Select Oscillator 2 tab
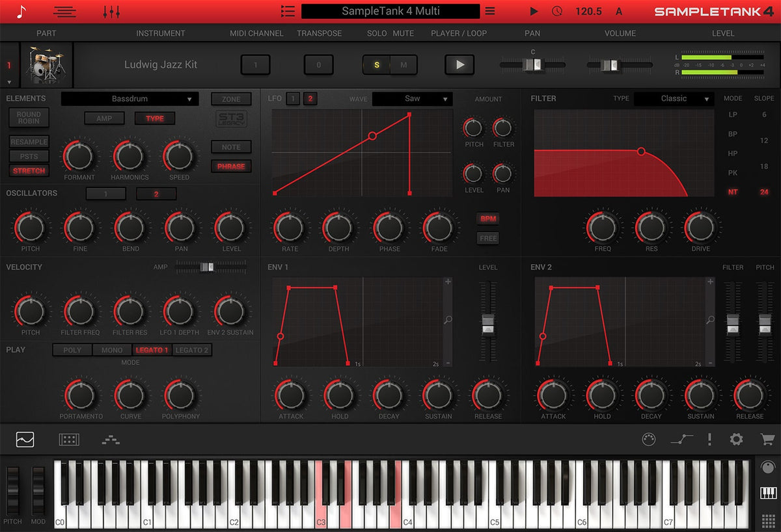 (156, 194)
